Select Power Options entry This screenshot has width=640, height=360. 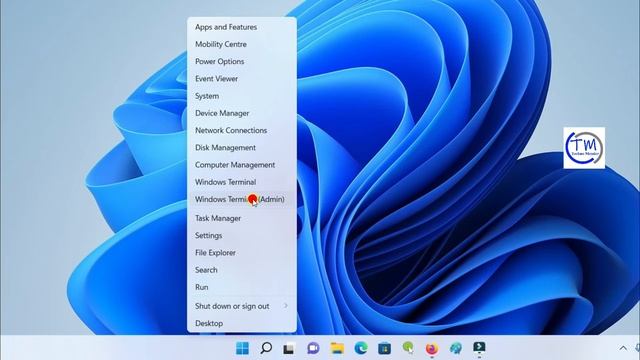(x=242, y=61)
